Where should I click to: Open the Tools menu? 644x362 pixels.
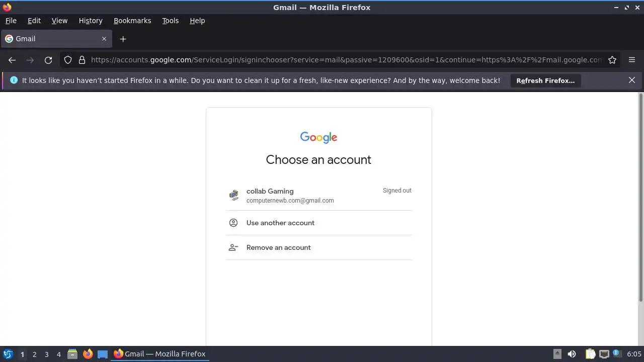(170, 21)
